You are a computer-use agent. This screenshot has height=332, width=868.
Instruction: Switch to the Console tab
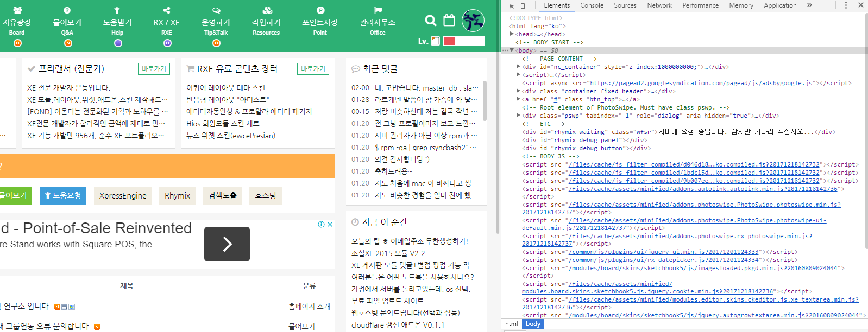point(592,5)
